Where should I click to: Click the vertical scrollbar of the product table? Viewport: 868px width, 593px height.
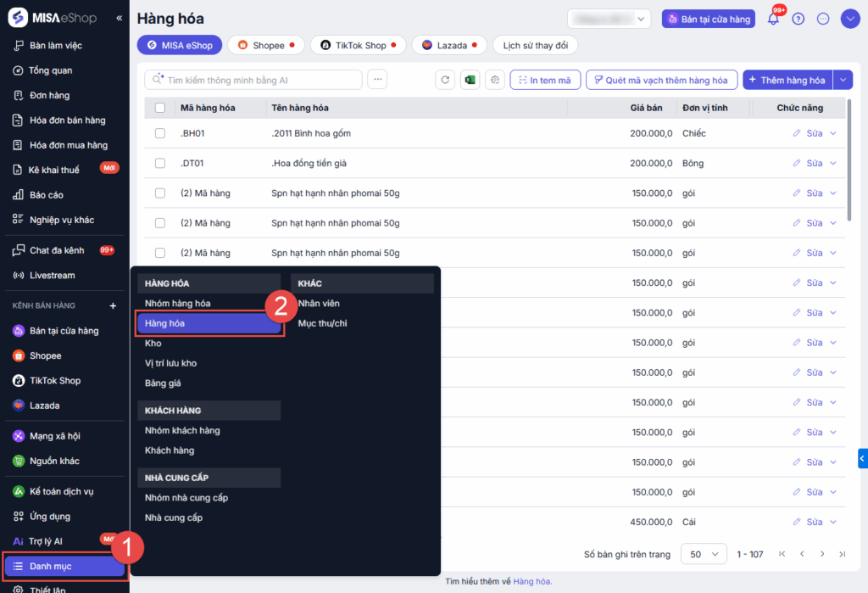(849, 161)
